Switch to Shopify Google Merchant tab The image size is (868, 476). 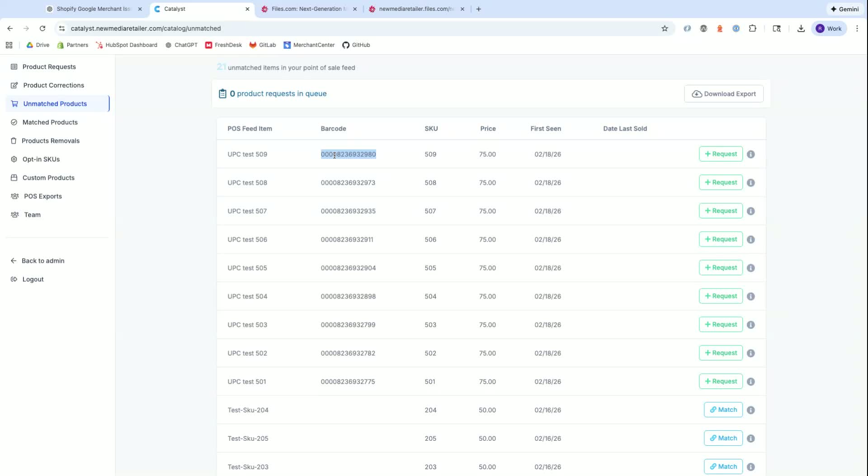[93, 9]
